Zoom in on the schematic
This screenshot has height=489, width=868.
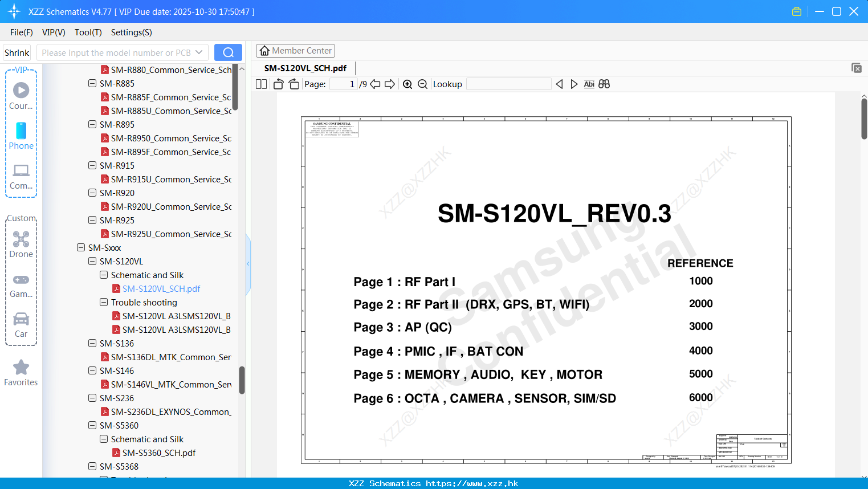[407, 84]
